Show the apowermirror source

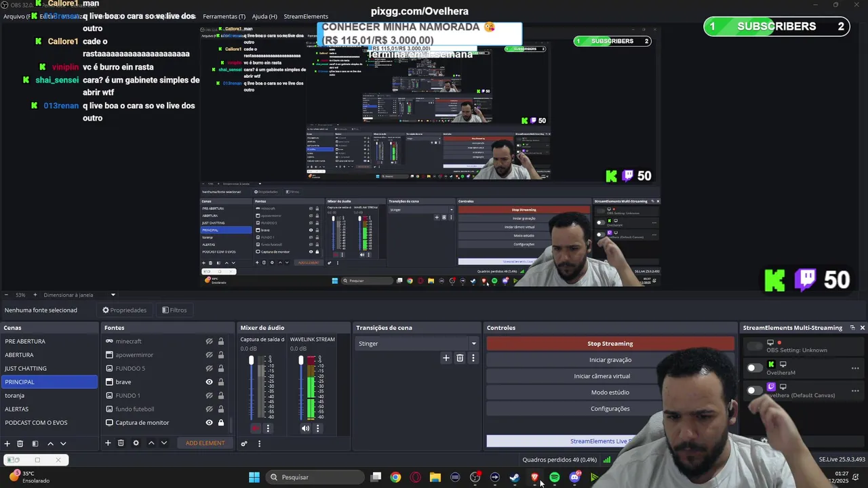pyautogui.click(x=209, y=354)
